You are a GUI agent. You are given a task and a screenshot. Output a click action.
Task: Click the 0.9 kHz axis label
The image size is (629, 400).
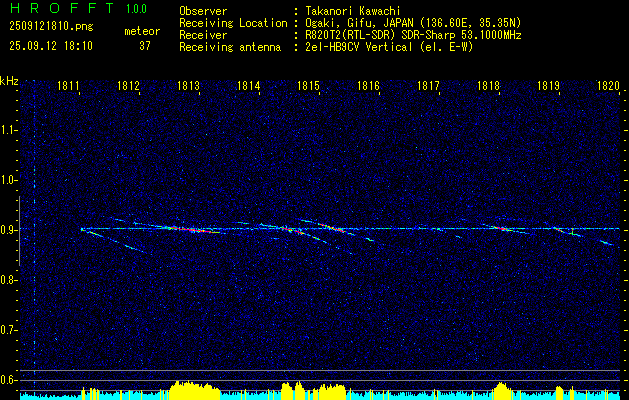[x=8, y=230]
